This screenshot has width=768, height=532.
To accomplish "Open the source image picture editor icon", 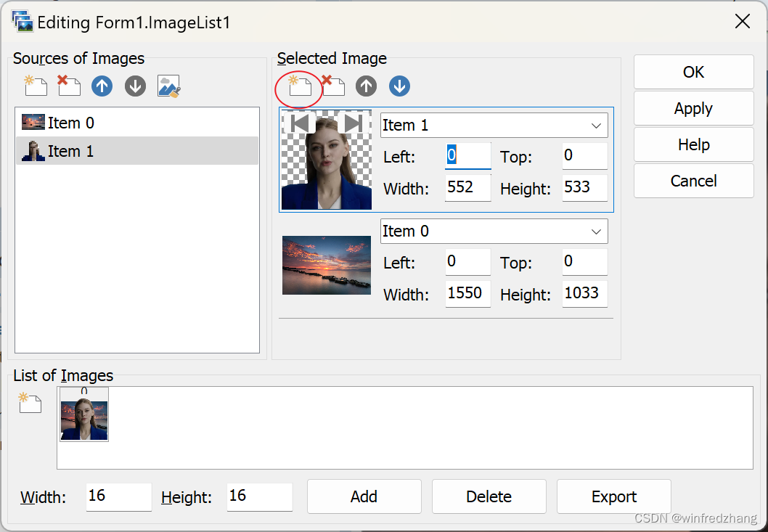I will coord(168,86).
